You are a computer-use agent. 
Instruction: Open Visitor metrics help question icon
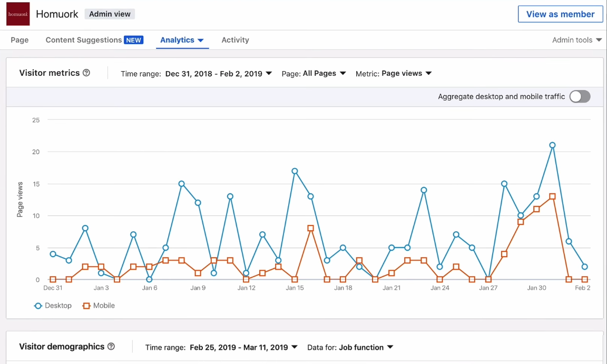[x=86, y=73]
